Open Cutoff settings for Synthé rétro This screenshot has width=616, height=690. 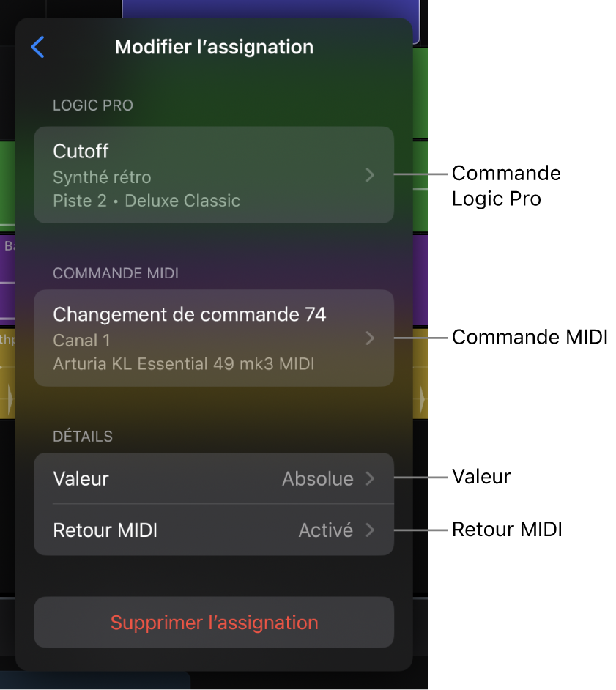click(x=214, y=174)
